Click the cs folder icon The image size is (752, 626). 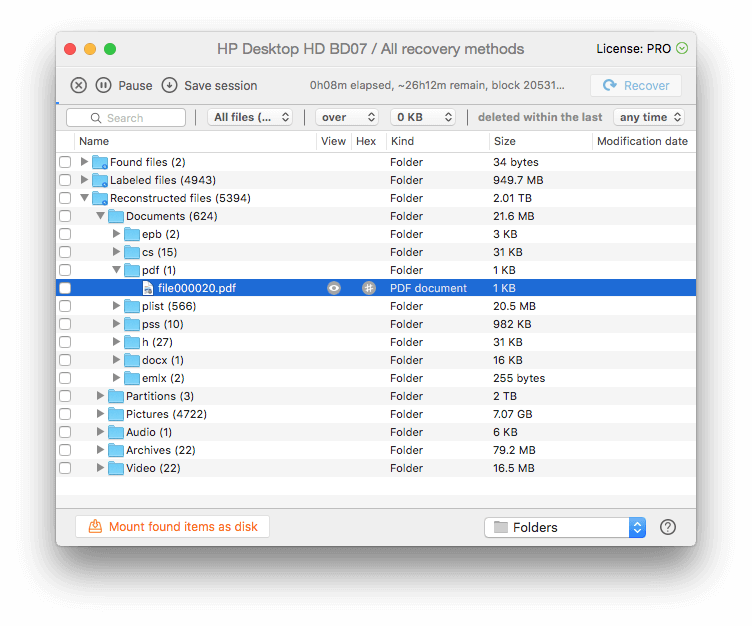132,252
